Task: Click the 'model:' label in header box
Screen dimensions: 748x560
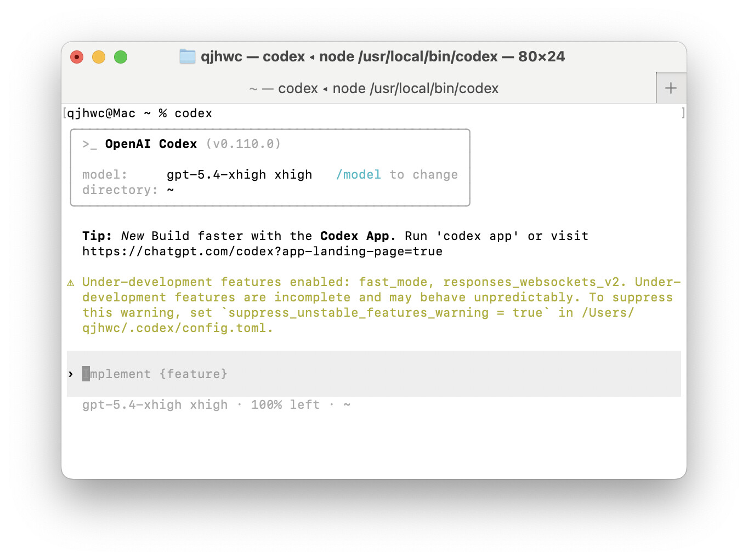Action: click(x=105, y=175)
